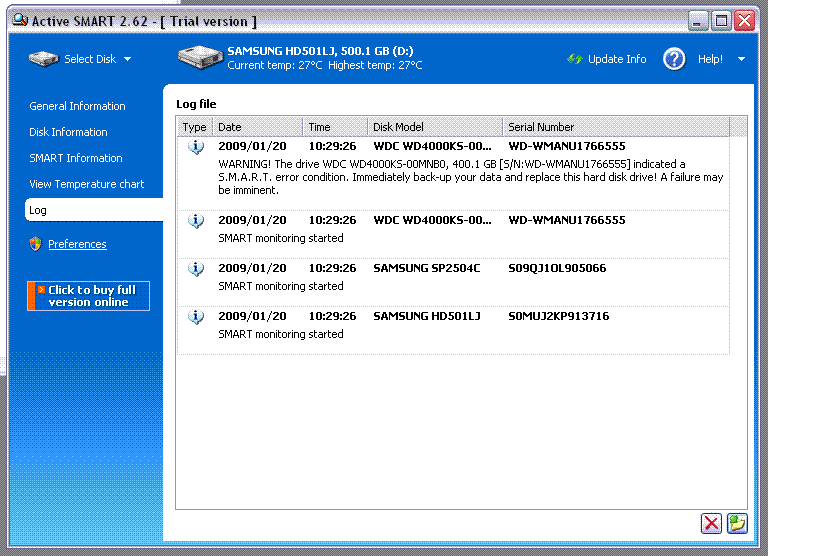Click the Samsung HD501LJ hard disk icon
Screen dimensions: 840x556
(x=200, y=57)
